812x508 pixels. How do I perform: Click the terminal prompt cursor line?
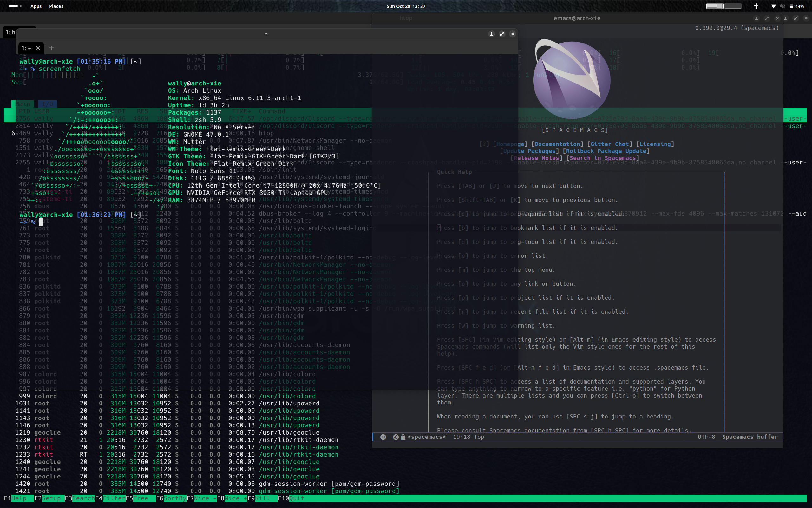(x=31, y=222)
